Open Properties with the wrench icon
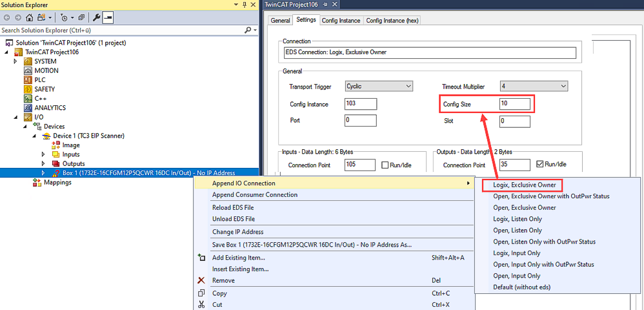This screenshot has width=644, height=310. tap(97, 17)
